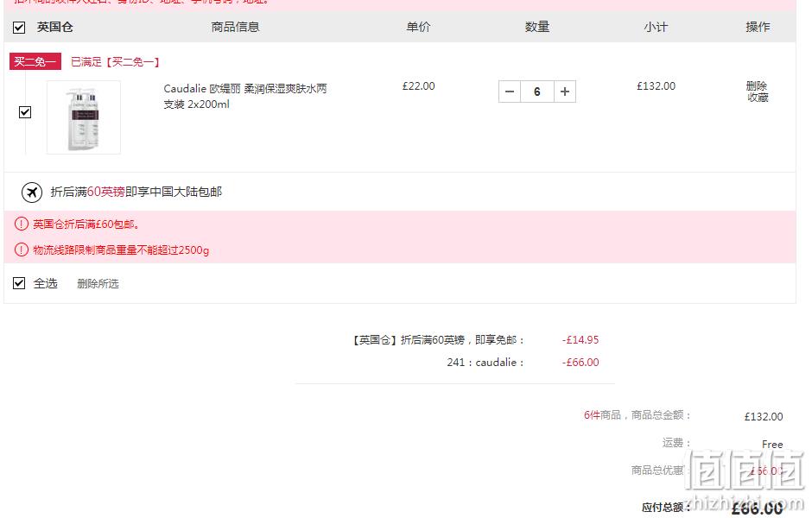
Task: Click the -£66.00 caudalie discount amount
Action: coord(580,363)
